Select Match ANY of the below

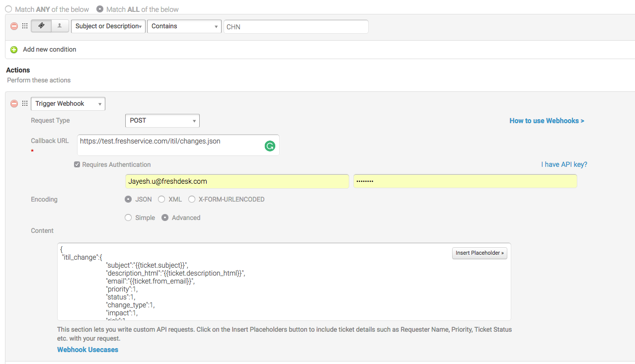pos(8,9)
